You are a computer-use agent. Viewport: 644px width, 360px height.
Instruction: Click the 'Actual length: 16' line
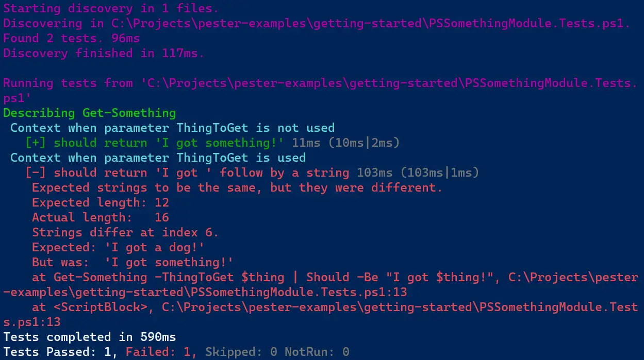coord(100,217)
